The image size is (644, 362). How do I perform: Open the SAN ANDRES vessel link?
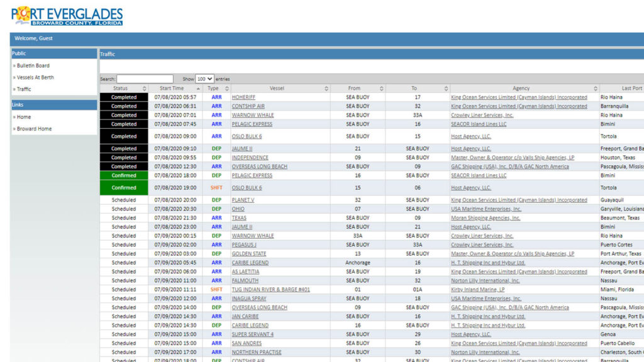[247, 343]
